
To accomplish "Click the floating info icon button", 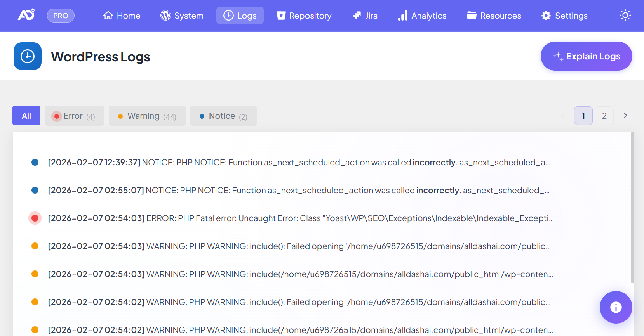I will 616,307.
